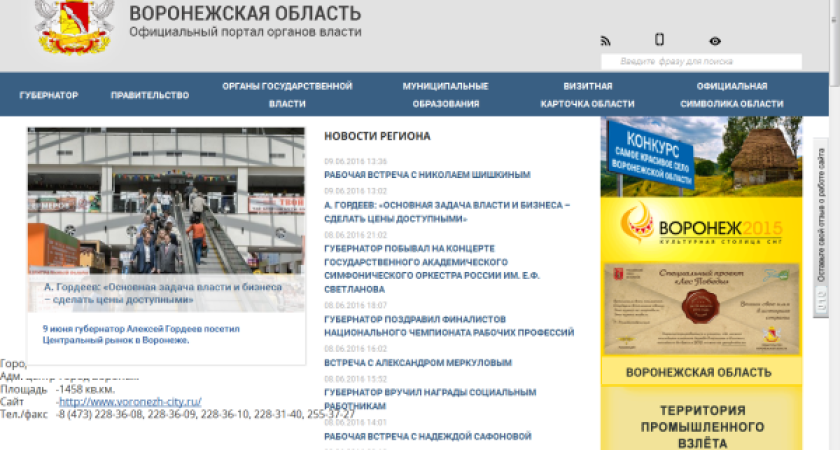Click the slide caption over the photo
840x450 pixels.
click(163, 294)
